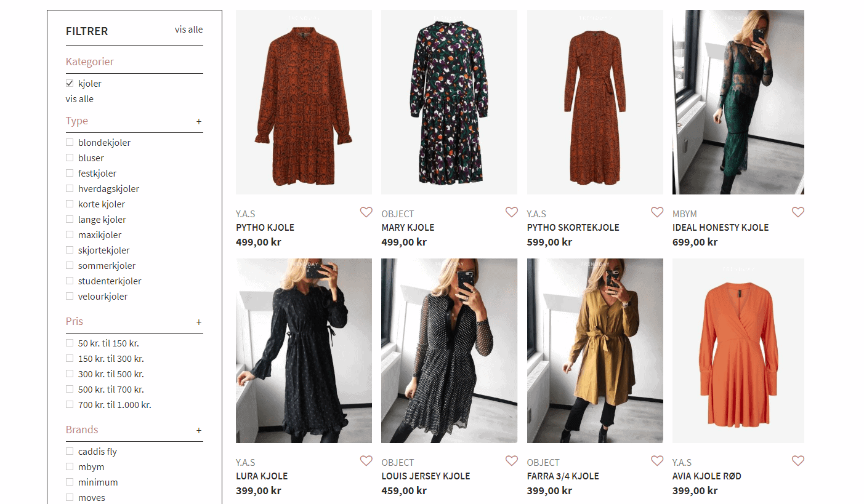Click the heart icon on IDEAL HONESTY KJOLE
This screenshot has width=864, height=504.
798,212
